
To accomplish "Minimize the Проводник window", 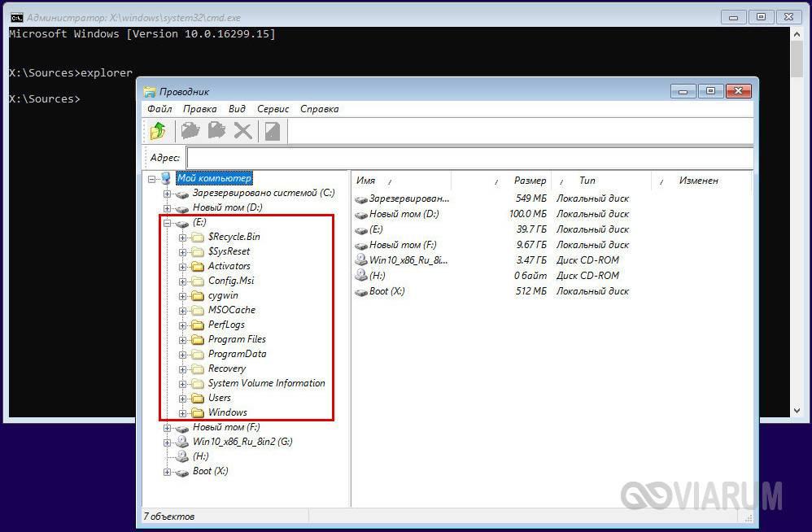I will point(683,92).
